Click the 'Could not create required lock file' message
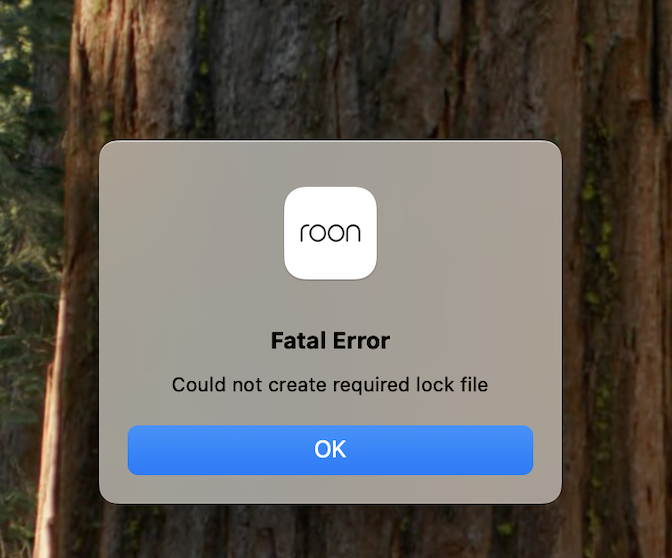 [330, 385]
